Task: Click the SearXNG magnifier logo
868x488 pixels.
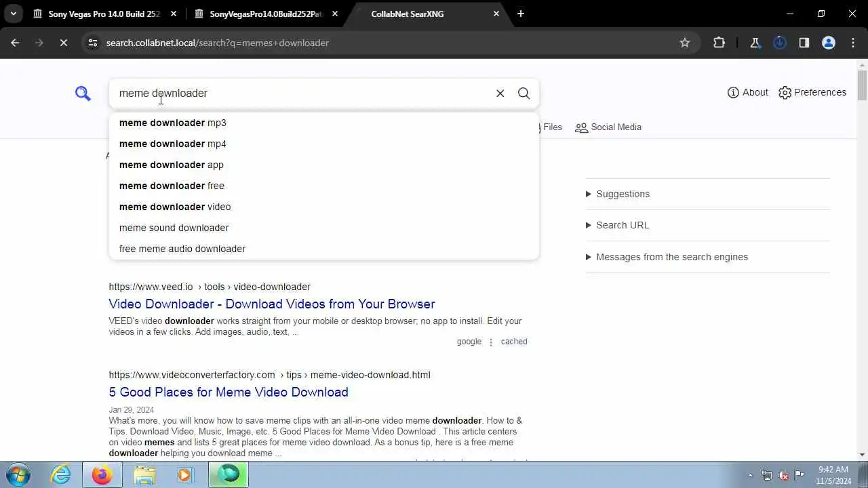Action: coord(83,94)
